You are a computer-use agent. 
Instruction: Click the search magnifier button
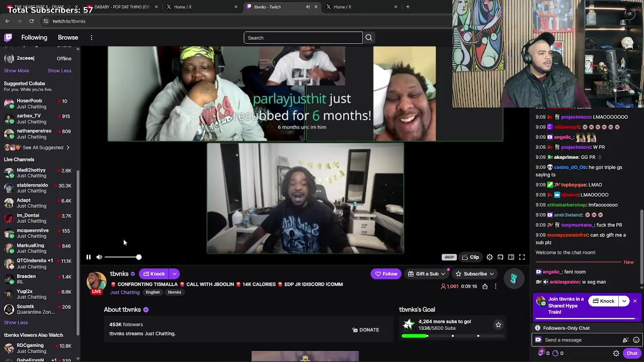pyautogui.click(x=369, y=38)
